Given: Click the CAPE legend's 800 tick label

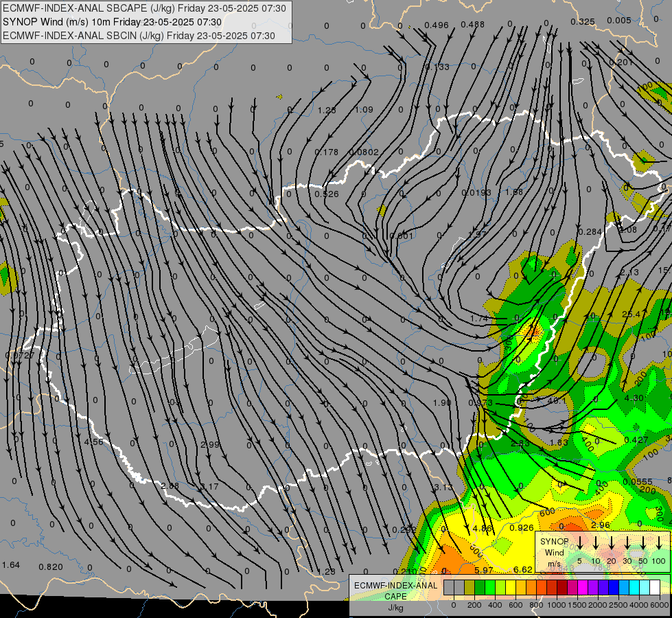Looking at the screenshot, I should (536, 605).
